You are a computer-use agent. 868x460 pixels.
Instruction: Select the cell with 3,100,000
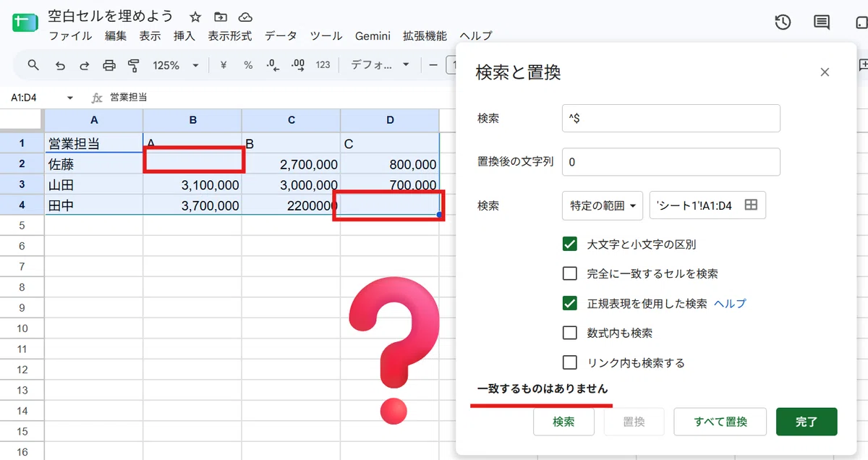(x=192, y=185)
